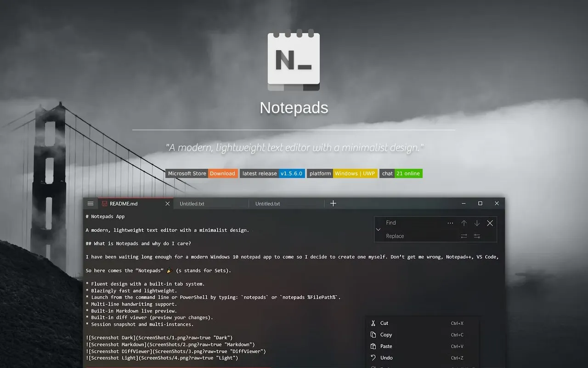The width and height of the screenshot is (588, 368).
Task: Click the Replace All icon
Action: pyautogui.click(x=477, y=236)
